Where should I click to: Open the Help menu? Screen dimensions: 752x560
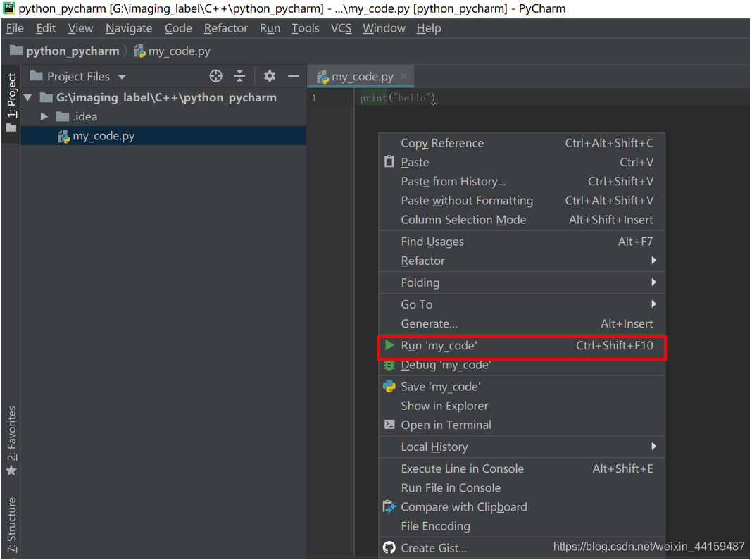click(428, 28)
